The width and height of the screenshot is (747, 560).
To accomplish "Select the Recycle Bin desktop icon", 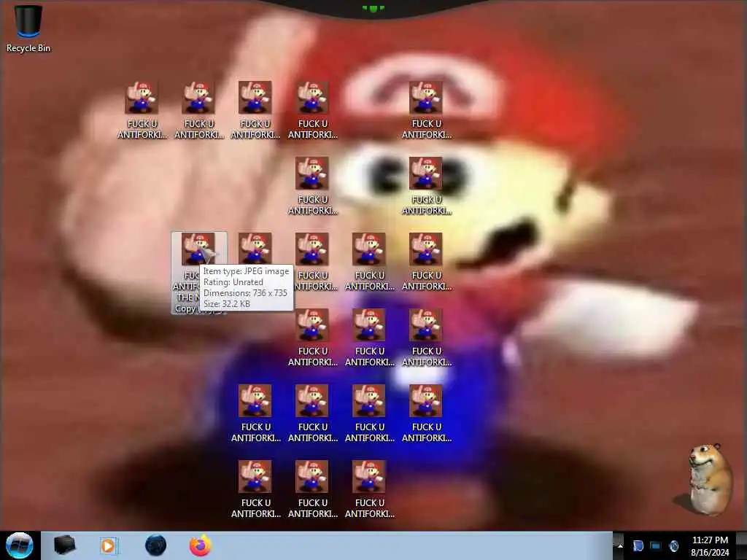I will pyautogui.click(x=28, y=27).
